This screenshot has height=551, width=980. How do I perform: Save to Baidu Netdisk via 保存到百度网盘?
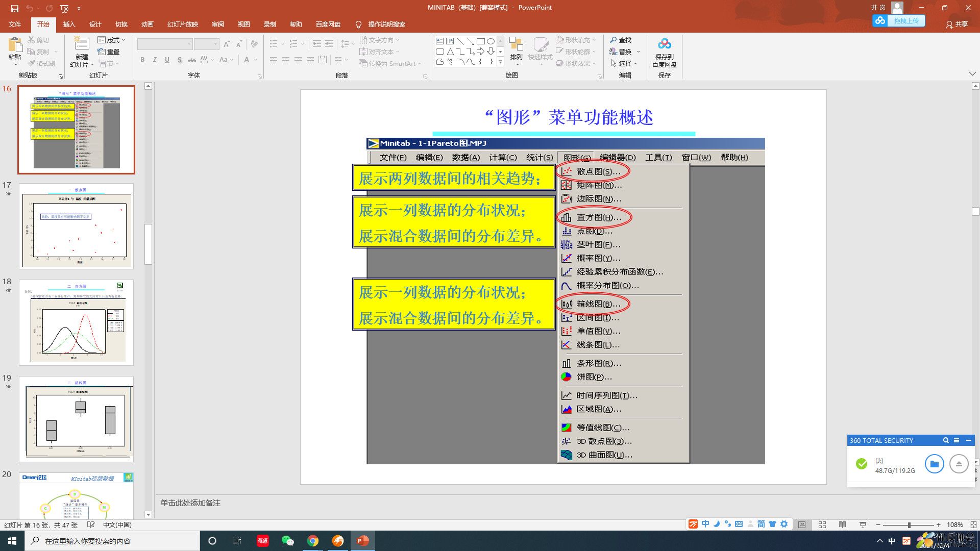tap(664, 52)
